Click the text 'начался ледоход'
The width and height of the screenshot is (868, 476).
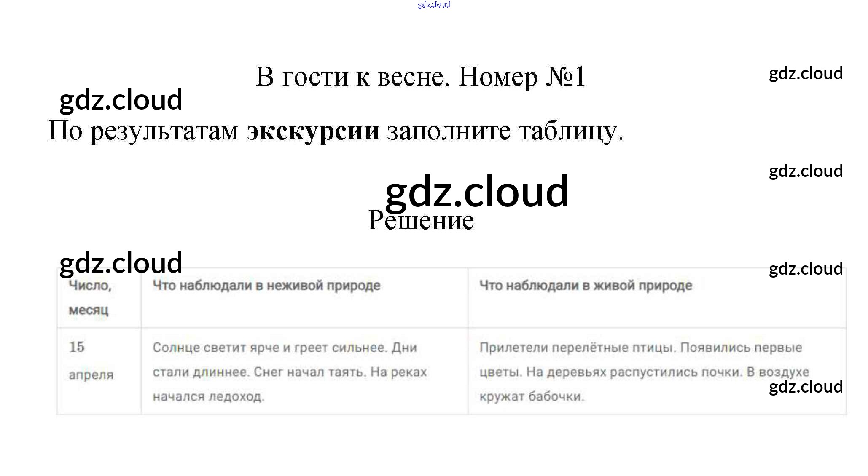point(208,397)
